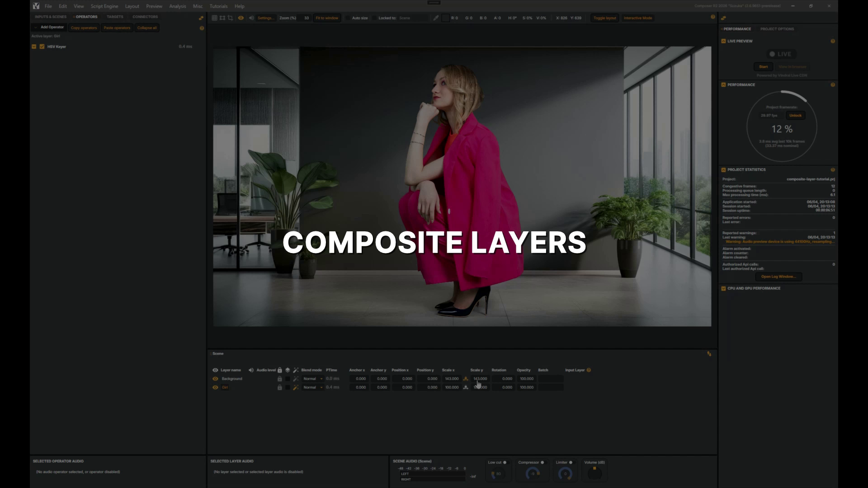Collapse Project Statistics section
Image resolution: width=868 pixels, height=488 pixels.
(724, 170)
